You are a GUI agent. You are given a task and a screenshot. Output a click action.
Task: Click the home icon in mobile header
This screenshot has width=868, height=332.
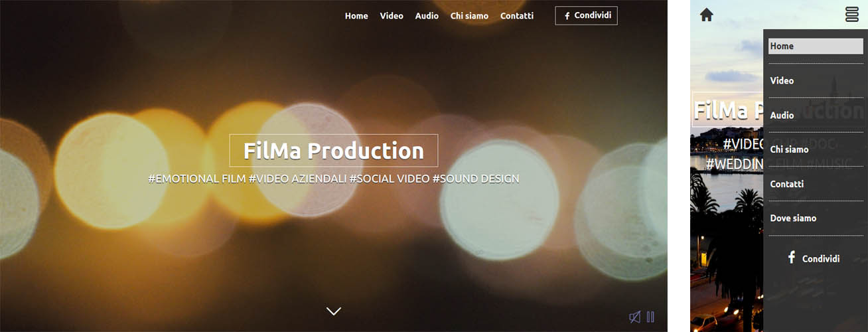tap(706, 15)
